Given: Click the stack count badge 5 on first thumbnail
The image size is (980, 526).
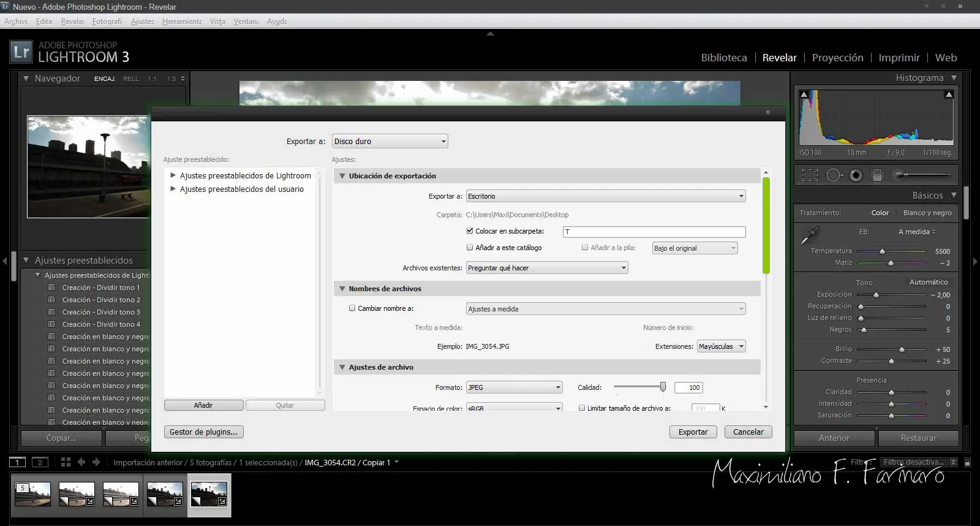Looking at the screenshot, I should pos(23,488).
